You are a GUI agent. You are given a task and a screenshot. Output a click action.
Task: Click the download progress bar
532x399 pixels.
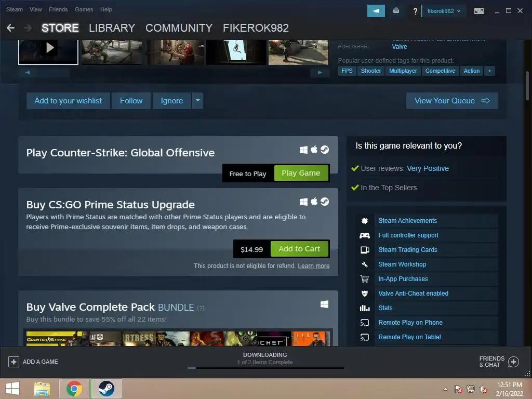tap(266, 368)
